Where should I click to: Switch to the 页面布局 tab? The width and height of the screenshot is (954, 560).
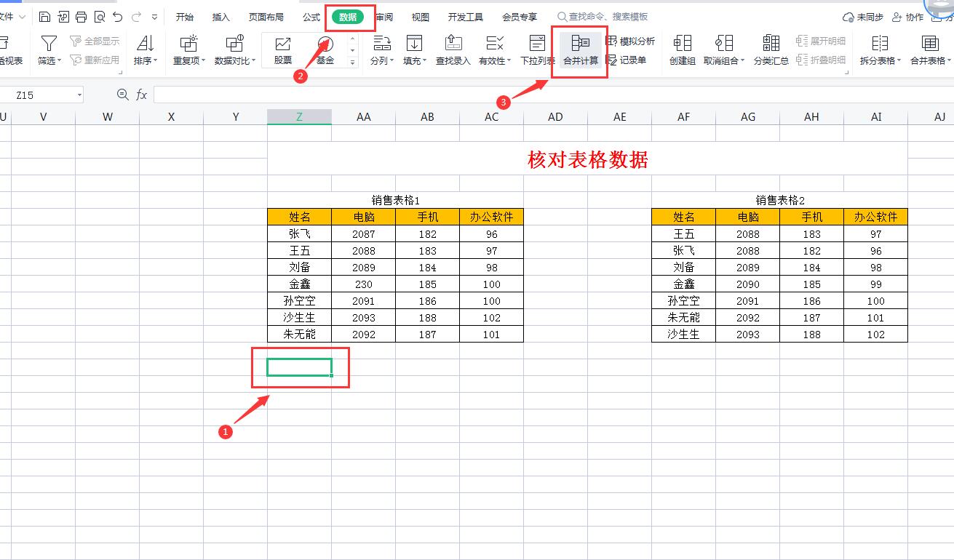click(266, 17)
